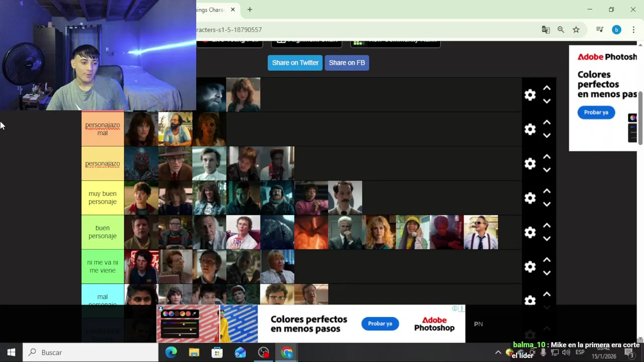This screenshot has width=644, height=362.
Task: Open File Explorer from taskbar
Action: click(x=194, y=352)
